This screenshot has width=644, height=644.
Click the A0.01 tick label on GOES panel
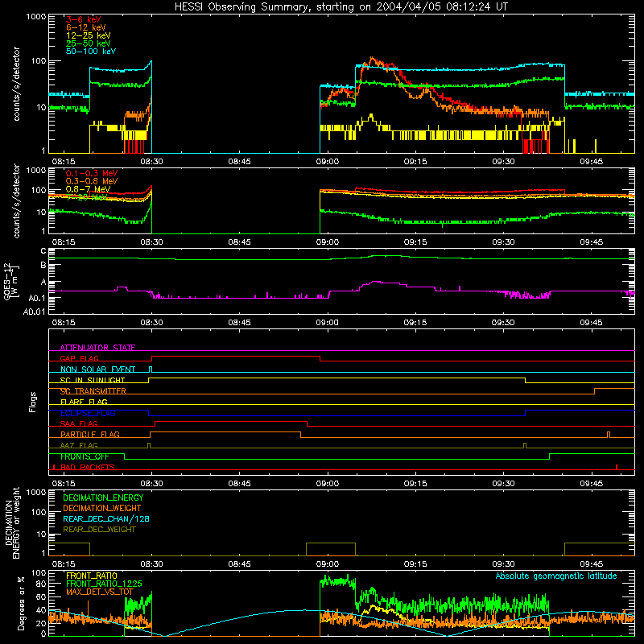35,312
